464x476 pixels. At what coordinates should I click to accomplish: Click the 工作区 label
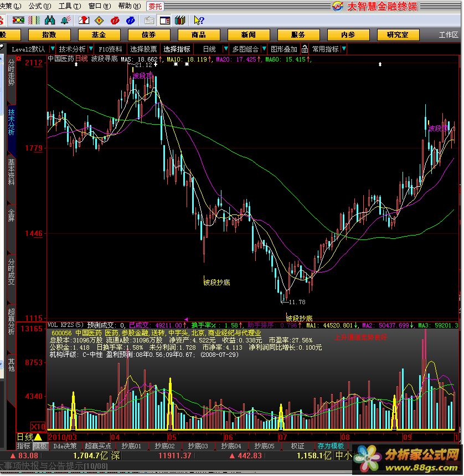448,35
